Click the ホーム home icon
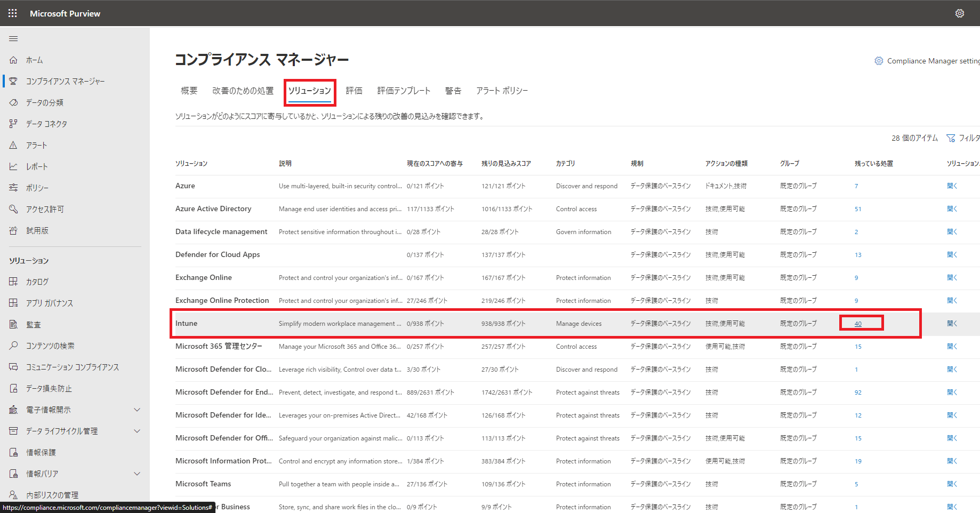Screen dimensions: 980x513 point(13,60)
